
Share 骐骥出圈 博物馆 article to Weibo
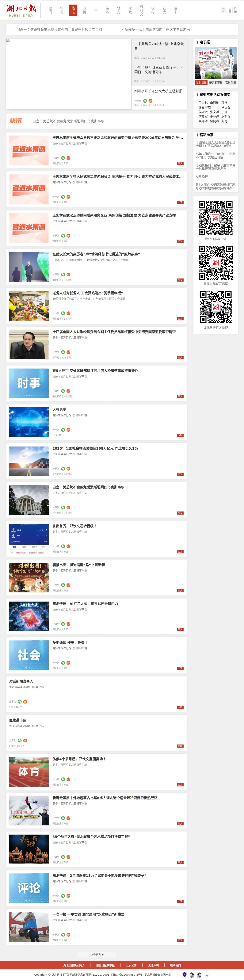(x=68, y=585)
